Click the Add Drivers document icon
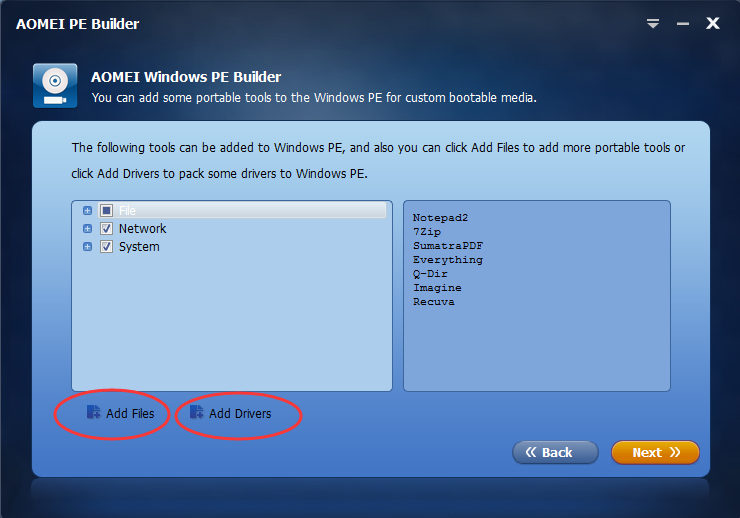This screenshot has width=740, height=518. click(x=196, y=412)
